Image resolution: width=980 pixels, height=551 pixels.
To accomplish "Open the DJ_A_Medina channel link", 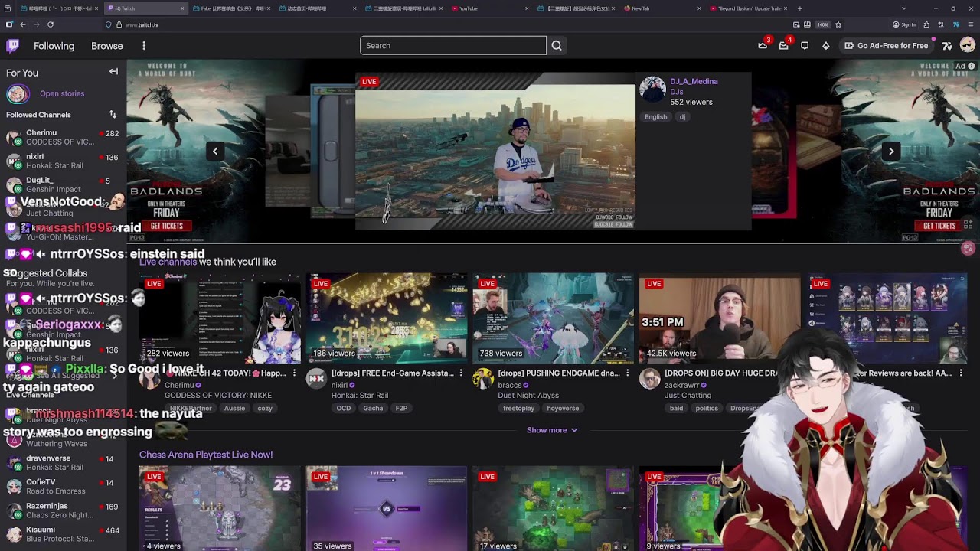I will coord(694,81).
